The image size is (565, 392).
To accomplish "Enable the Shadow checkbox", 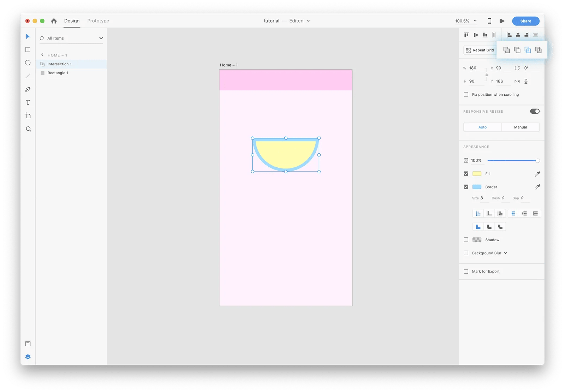I will click(x=466, y=240).
